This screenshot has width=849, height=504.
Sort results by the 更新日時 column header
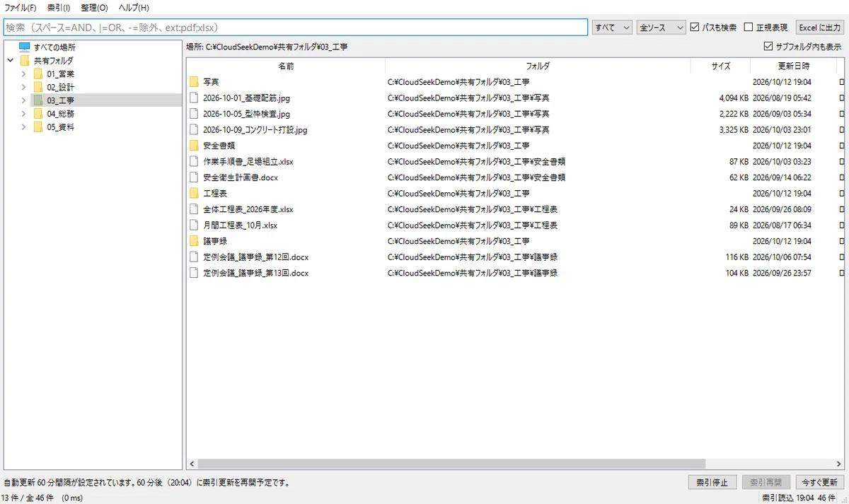pos(794,66)
